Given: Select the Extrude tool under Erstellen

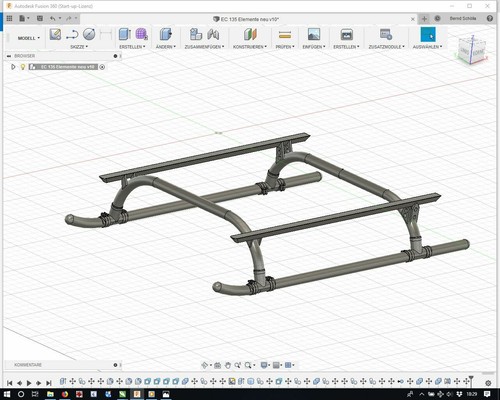Looking at the screenshot, I should point(125,34).
